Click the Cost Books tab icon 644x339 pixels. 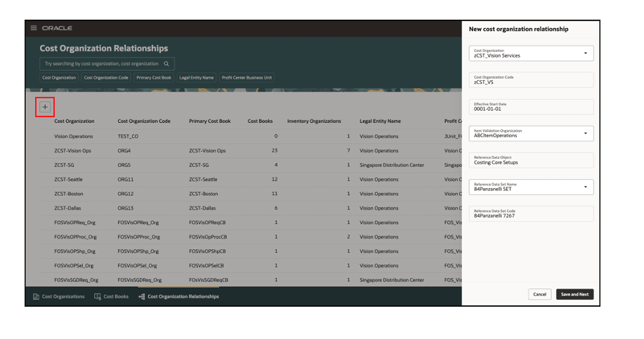(x=98, y=296)
